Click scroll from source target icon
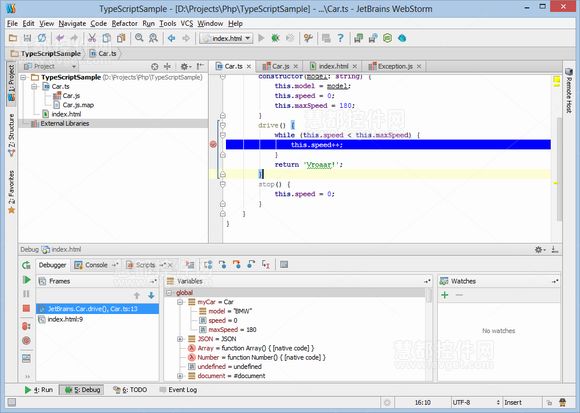 [x=155, y=67]
